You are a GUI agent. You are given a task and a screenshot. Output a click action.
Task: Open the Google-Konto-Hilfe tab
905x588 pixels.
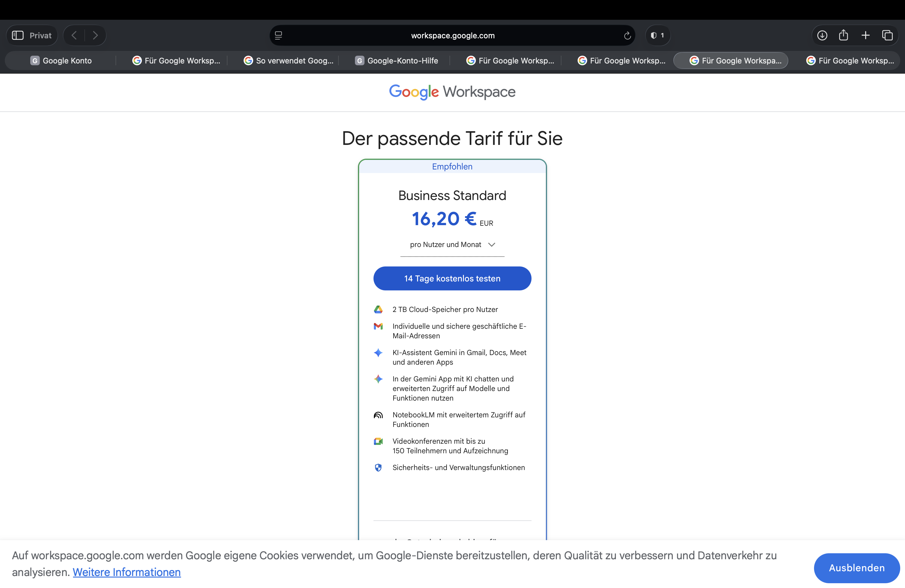point(396,60)
